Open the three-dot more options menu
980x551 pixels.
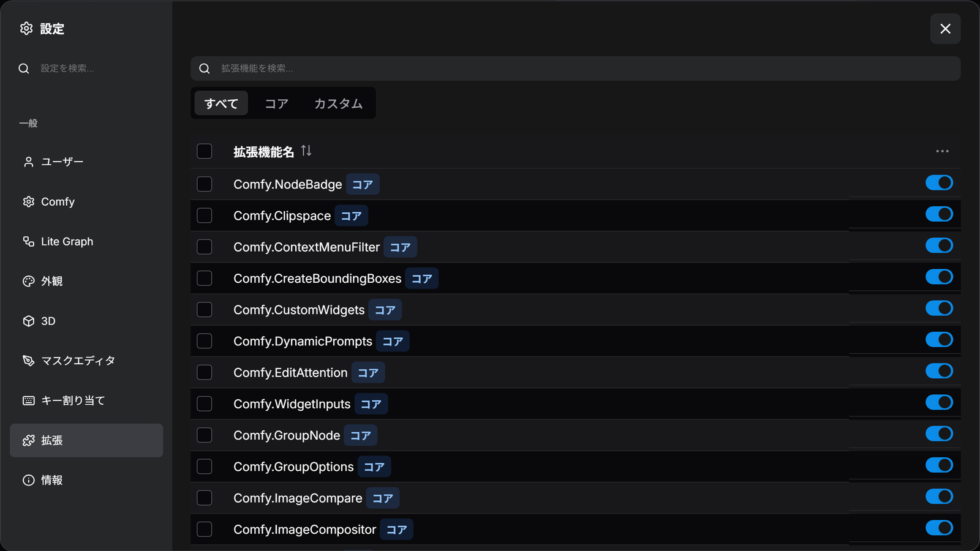point(942,151)
